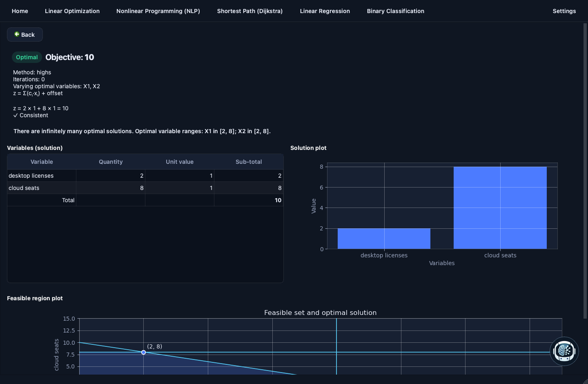Click the Variables (solution) heading
The height and width of the screenshot is (384, 588).
35,148
